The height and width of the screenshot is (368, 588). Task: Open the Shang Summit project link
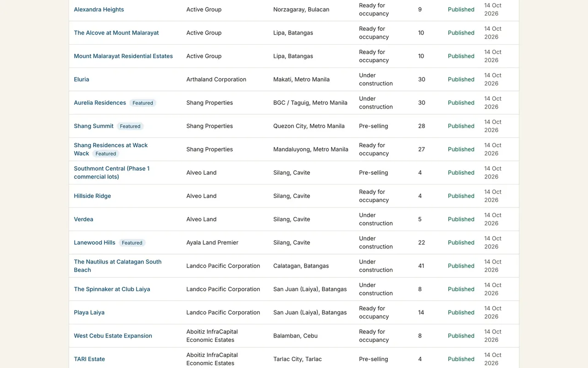click(x=94, y=126)
